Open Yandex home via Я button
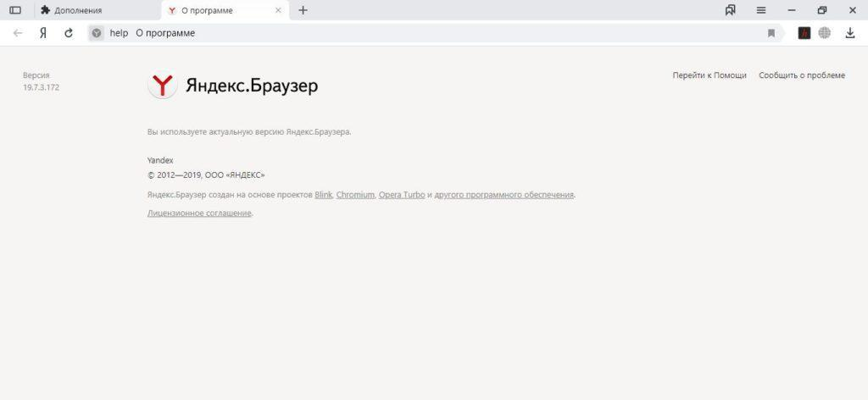868x400 pixels. point(43,33)
